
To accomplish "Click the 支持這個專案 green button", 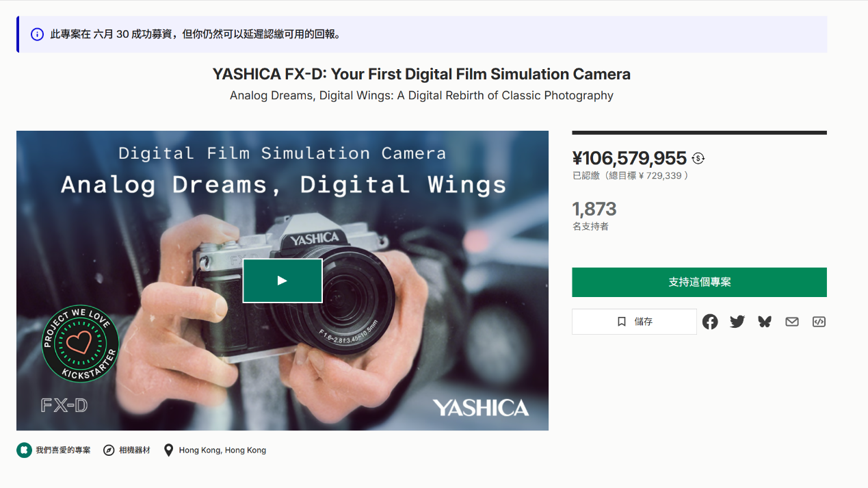I will tap(699, 282).
